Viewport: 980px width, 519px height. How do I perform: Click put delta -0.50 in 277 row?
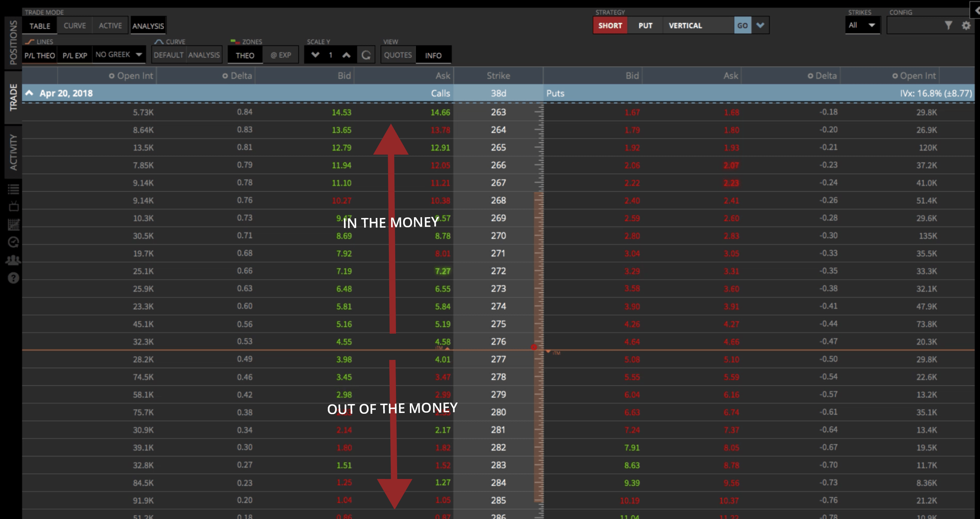click(x=828, y=359)
